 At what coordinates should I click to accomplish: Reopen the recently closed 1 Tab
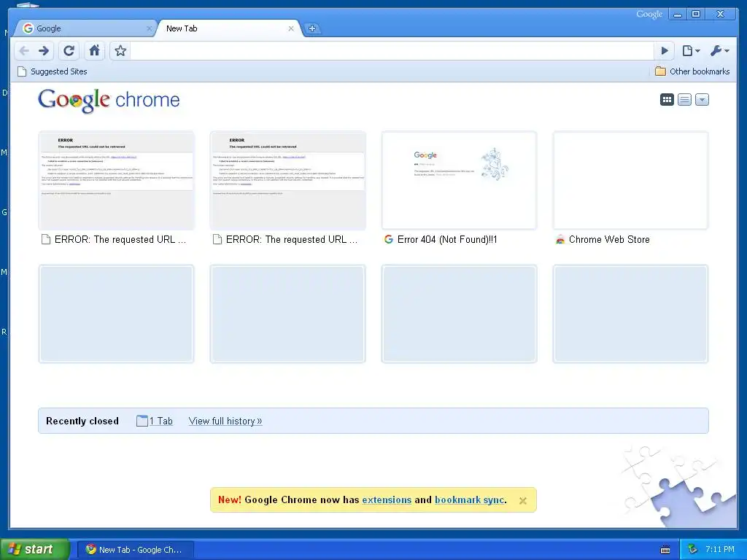click(155, 421)
